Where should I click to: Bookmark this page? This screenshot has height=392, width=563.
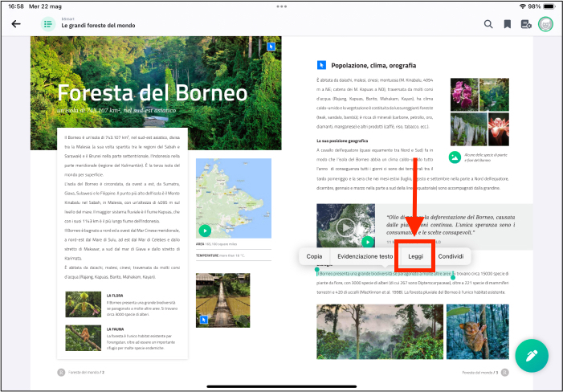pos(508,24)
